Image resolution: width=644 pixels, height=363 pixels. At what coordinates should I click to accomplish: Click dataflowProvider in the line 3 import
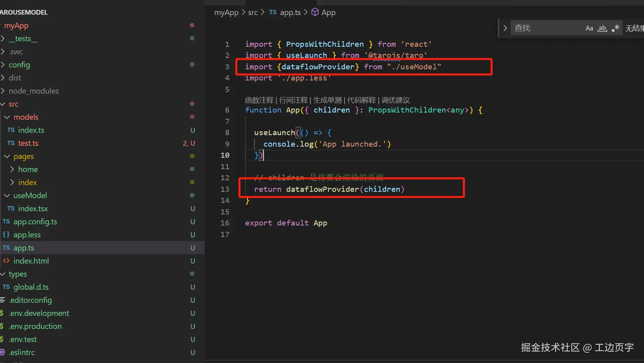point(318,67)
